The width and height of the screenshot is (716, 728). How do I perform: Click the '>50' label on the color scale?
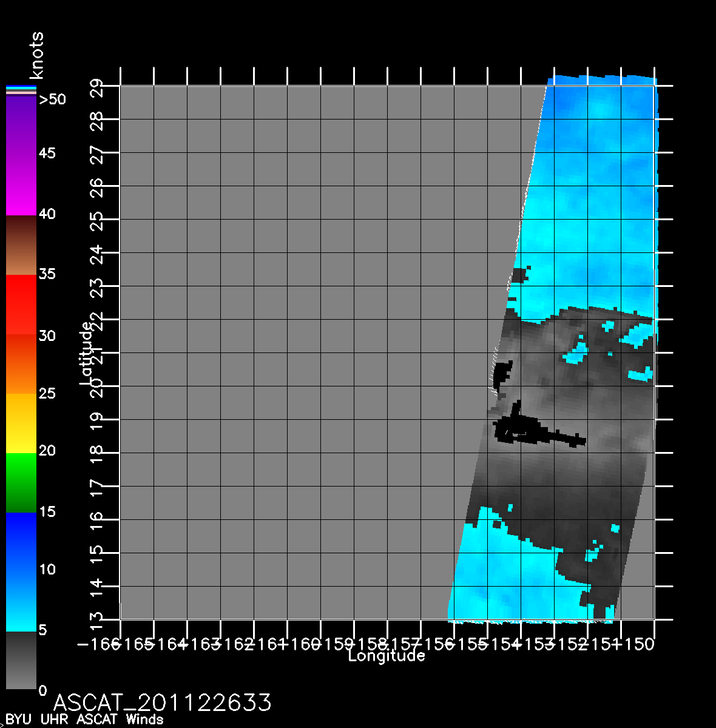[x=52, y=99]
